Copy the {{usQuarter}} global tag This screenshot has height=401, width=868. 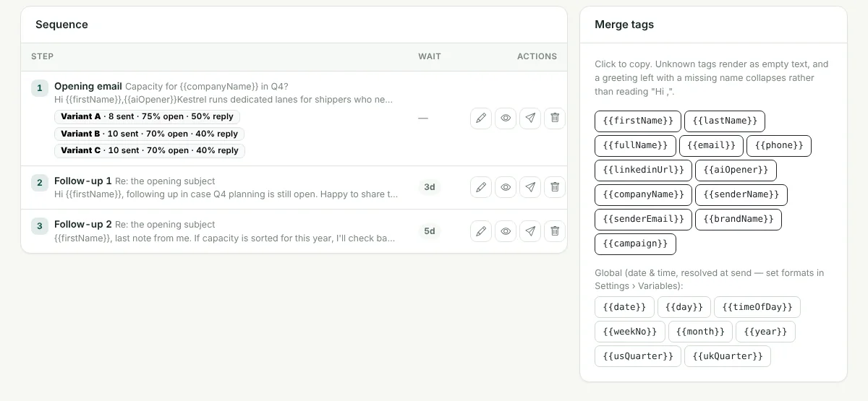point(638,356)
